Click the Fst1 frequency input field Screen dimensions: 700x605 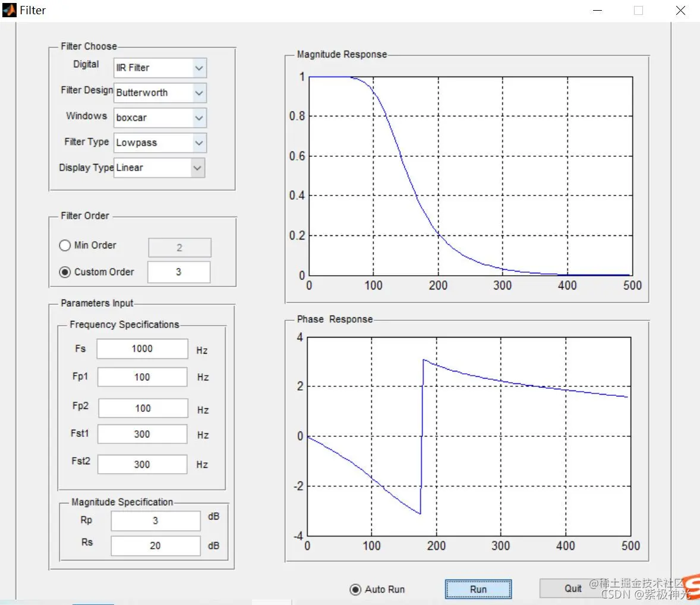tap(142, 434)
